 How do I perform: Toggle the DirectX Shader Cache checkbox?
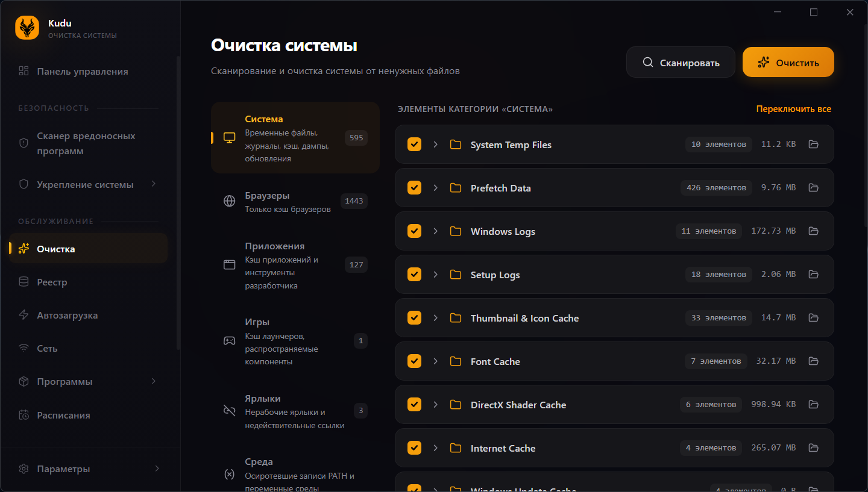click(x=414, y=405)
